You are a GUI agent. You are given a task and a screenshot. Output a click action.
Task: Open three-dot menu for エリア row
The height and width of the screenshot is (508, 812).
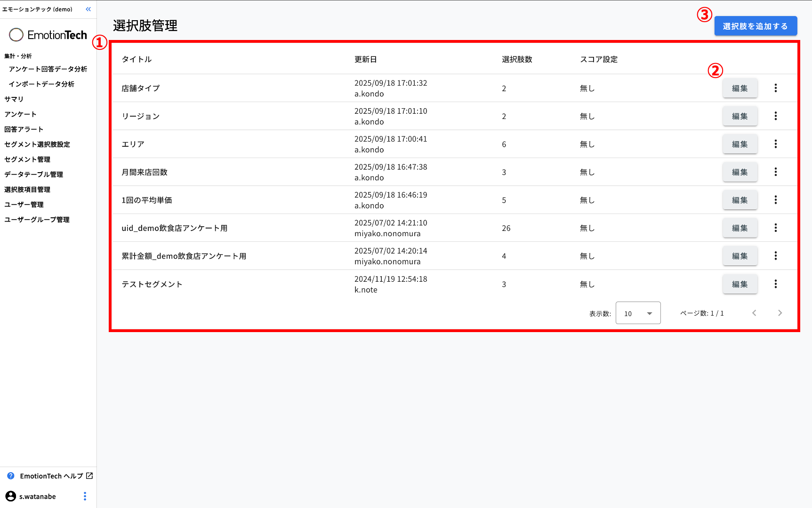click(775, 144)
